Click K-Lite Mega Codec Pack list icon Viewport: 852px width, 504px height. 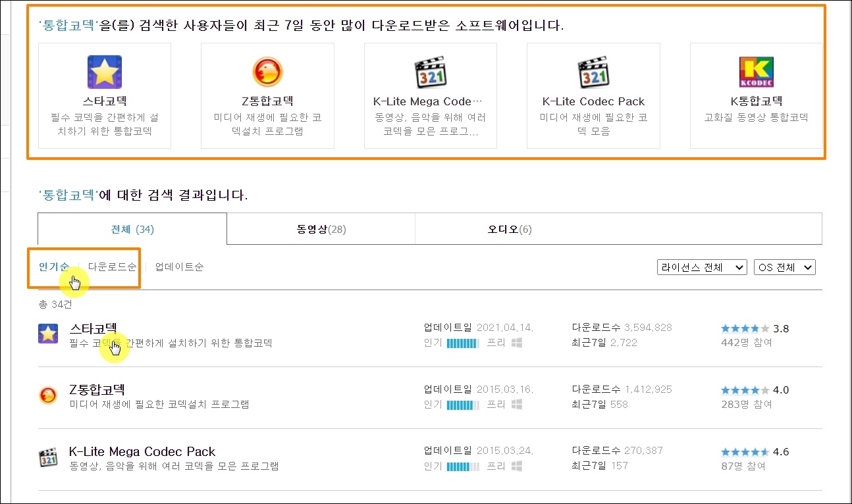pyautogui.click(x=48, y=457)
